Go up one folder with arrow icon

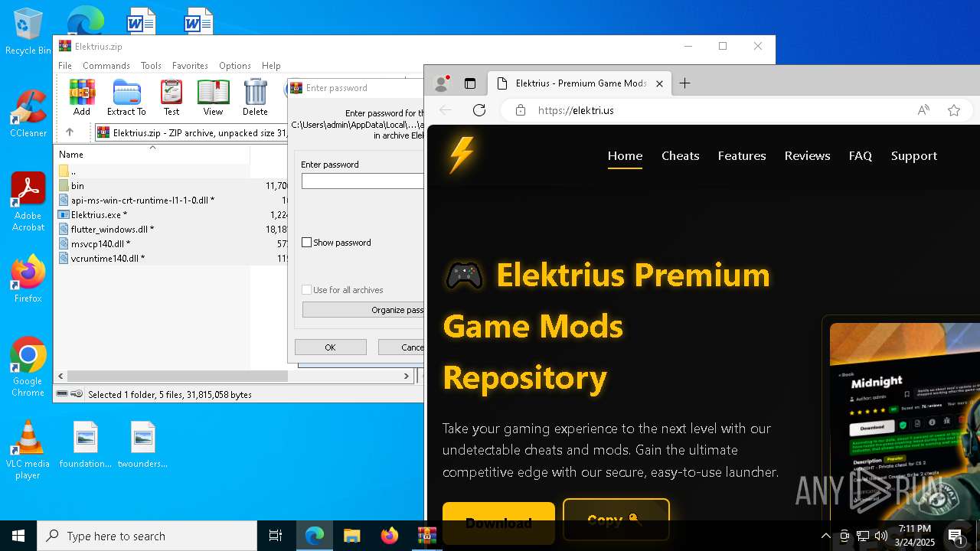point(69,132)
